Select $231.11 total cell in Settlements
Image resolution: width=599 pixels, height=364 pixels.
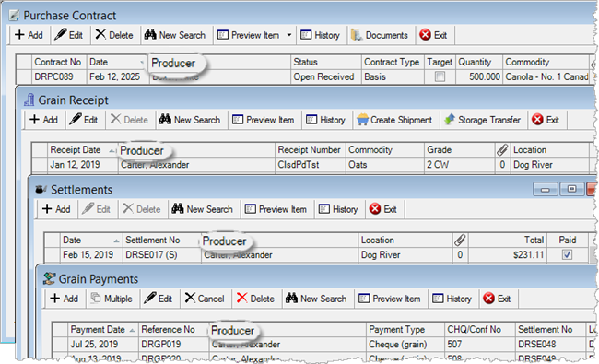coord(508,254)
